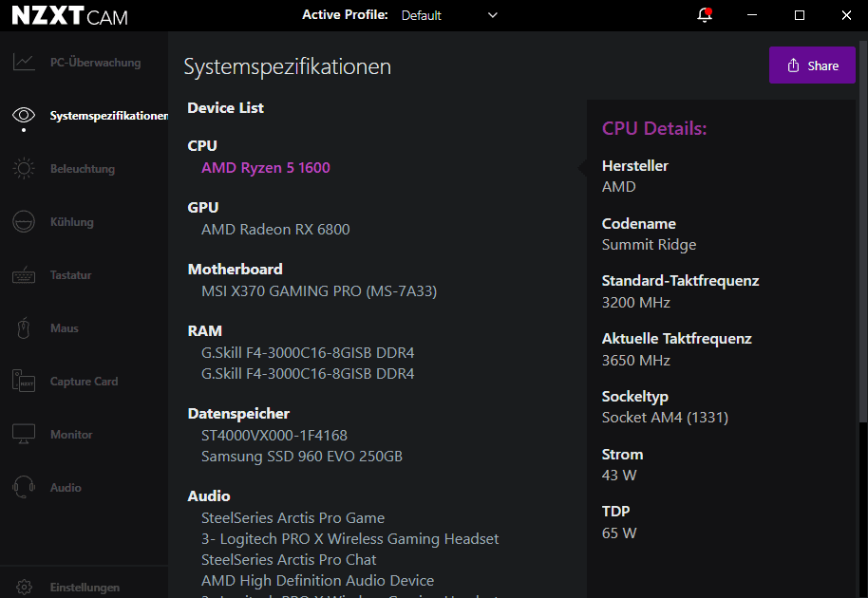Select SteelSeries Arctis Pro Chat device
The width and height of the screenshot is (868, 598).
[x=289, y=560]
